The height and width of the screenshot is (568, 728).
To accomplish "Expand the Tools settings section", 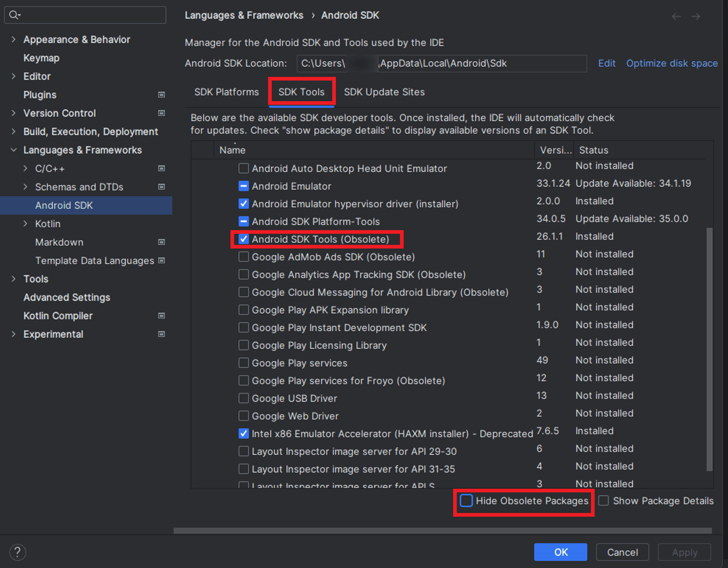I will pyautogui.click(x=14, y=279).
